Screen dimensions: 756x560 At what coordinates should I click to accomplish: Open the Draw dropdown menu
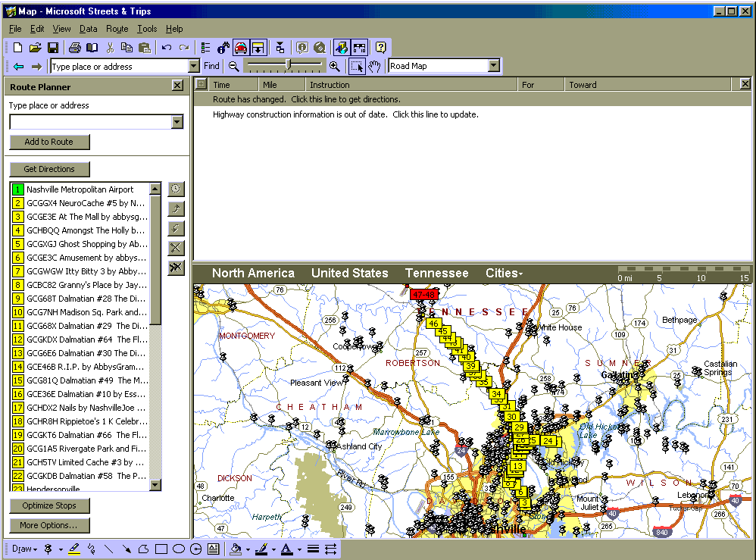pyautogui.click(x=24, y=549)
